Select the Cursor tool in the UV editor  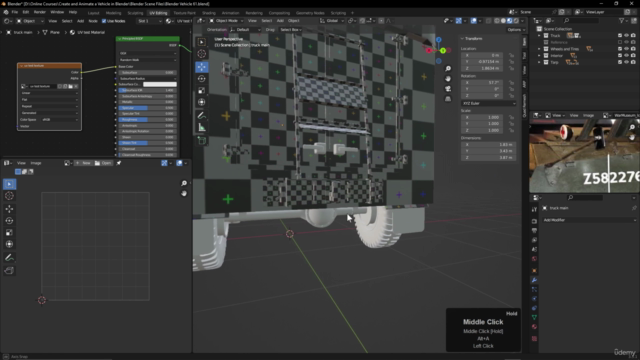point(9,196)
